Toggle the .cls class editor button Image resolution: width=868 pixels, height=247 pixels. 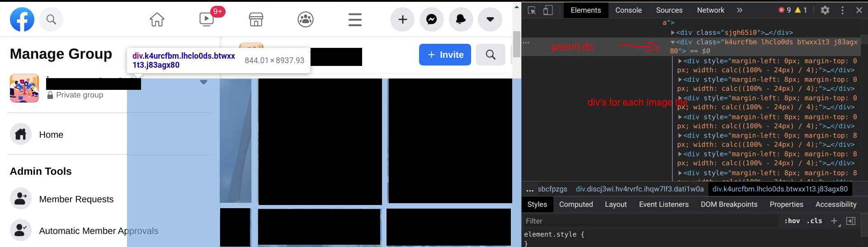[814, 221]
